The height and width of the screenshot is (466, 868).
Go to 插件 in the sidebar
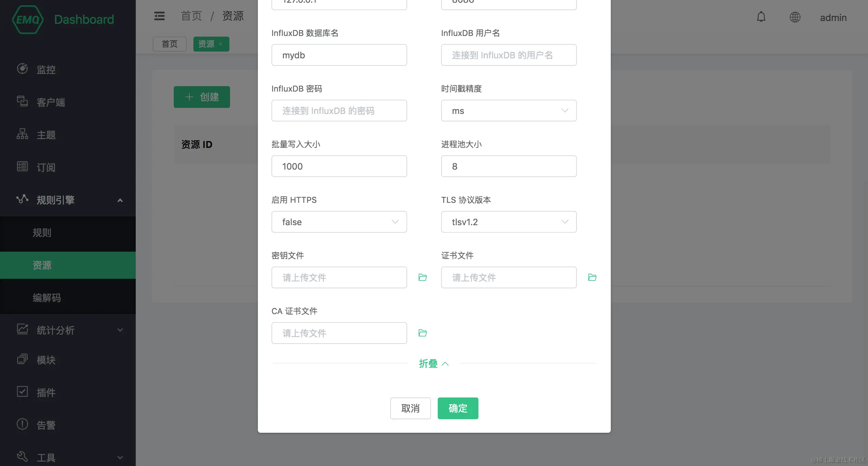pyautogui.click(x=46, y=392)
